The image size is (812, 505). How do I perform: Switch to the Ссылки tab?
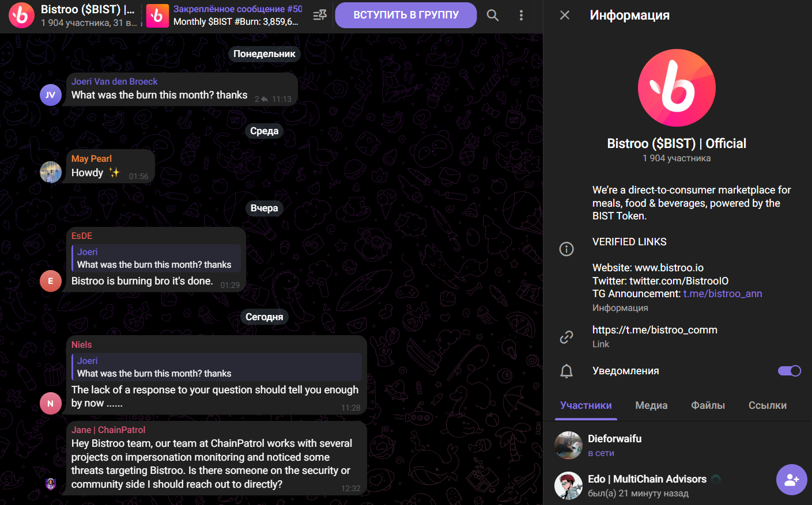coord(768,405)
